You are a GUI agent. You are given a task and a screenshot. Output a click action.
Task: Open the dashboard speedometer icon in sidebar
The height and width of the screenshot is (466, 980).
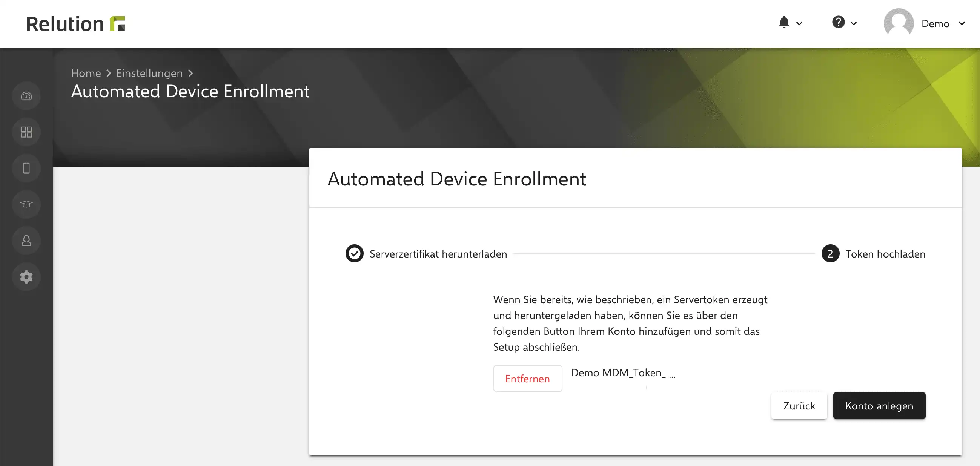[x=26, y=96]
